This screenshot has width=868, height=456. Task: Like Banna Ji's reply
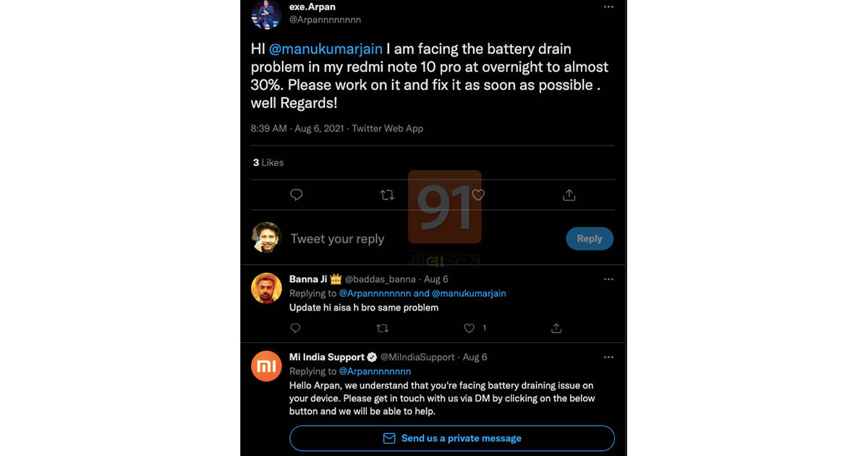[x=469, y=328]
